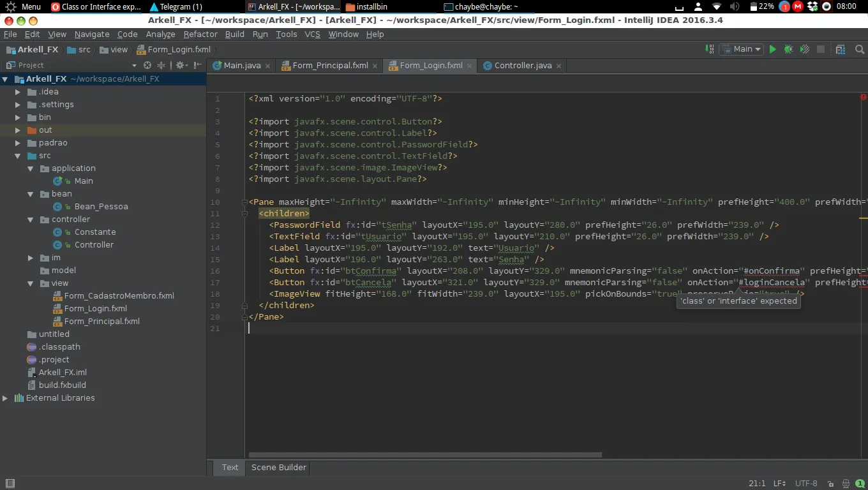The image size is (868, 490).
Task: Open the Hector inspector icon
Action: (x=846, y=484)
